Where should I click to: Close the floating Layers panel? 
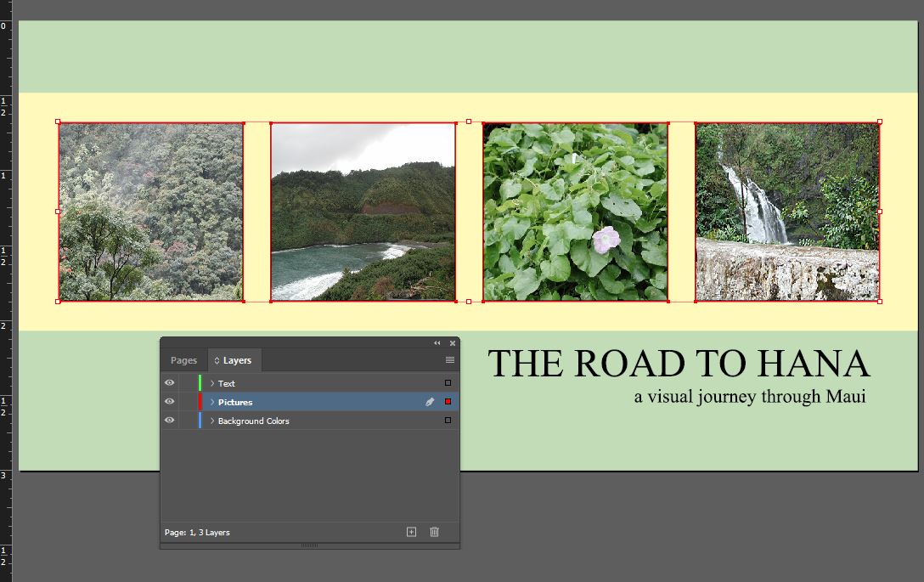click(453, 343)
